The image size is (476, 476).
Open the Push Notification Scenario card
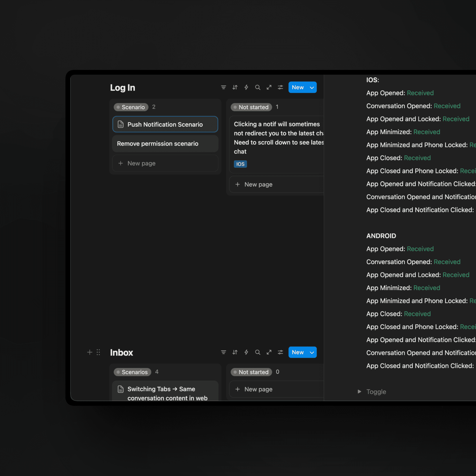(165, 124)
